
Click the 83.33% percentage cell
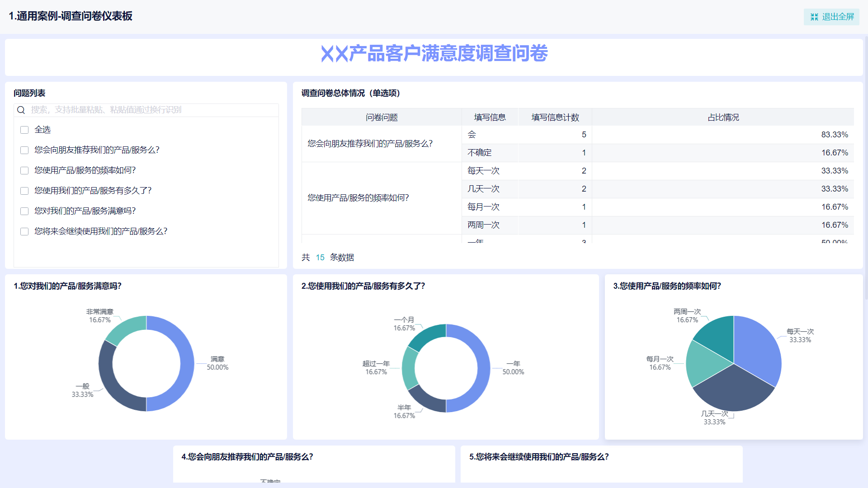click(723, 135)
